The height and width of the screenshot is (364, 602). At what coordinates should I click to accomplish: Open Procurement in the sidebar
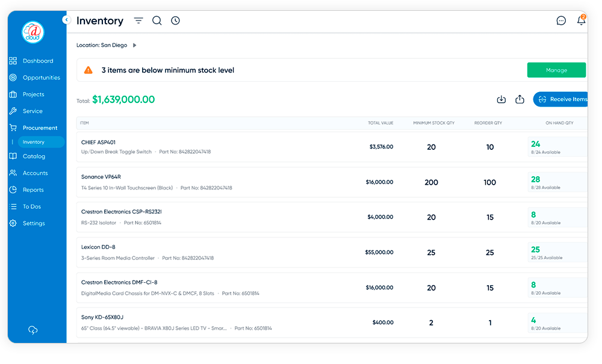coord(40,128)
